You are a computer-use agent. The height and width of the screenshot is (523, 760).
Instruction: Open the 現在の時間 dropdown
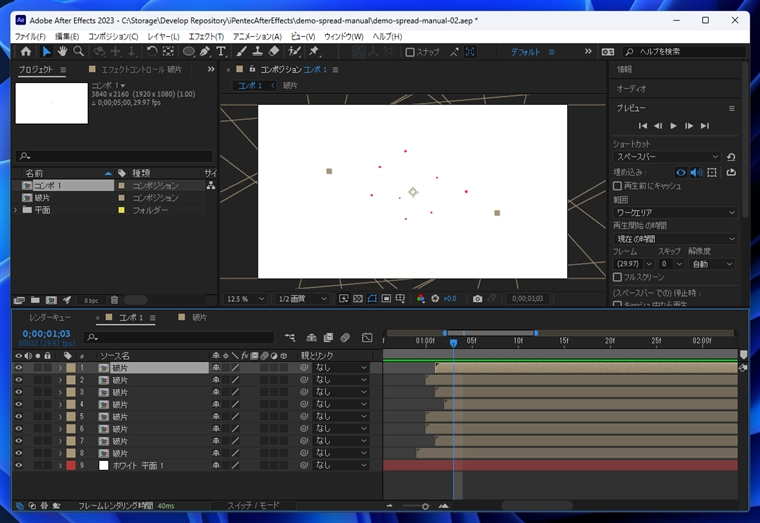675,239
